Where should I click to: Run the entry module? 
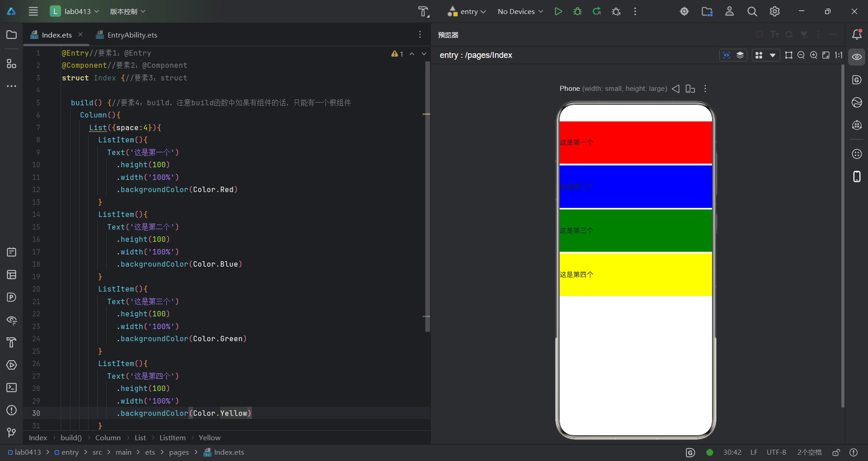pos(558,11)
